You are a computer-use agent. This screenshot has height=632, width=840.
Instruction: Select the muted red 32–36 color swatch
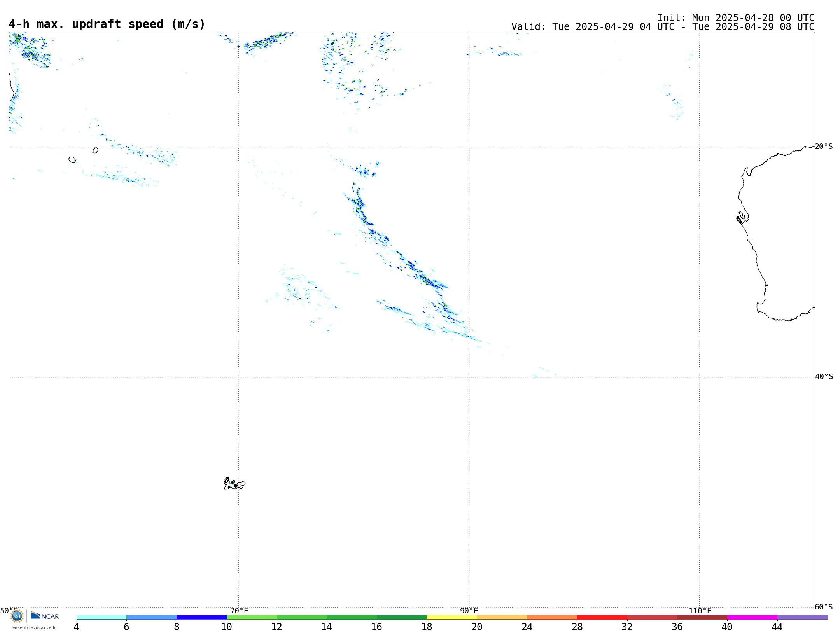tap(652, 617)
